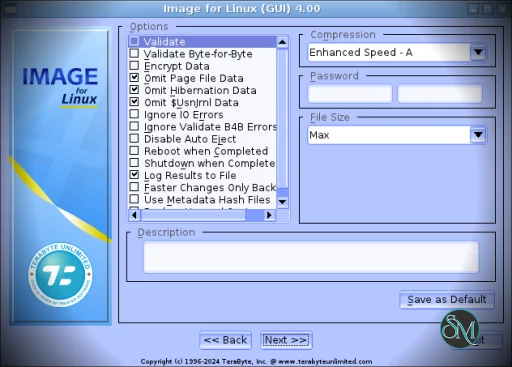Click options list scroll right arrow

pos(269,215)
